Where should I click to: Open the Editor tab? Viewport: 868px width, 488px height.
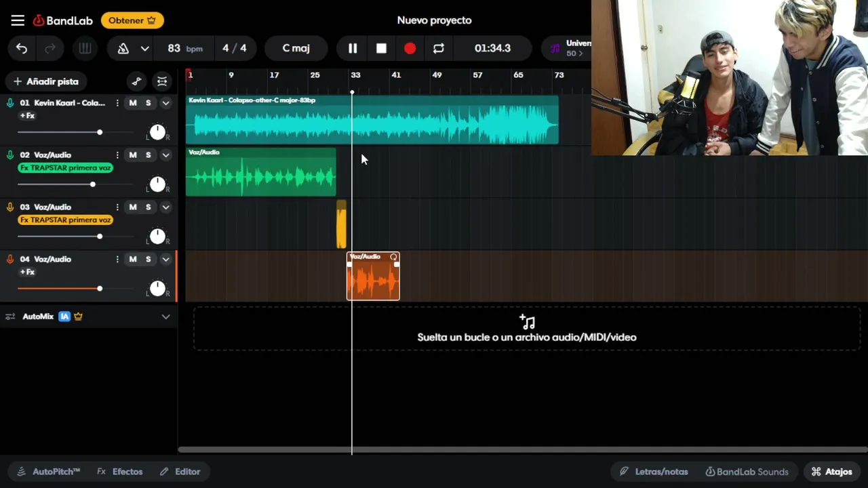click(x=180, y=472)
